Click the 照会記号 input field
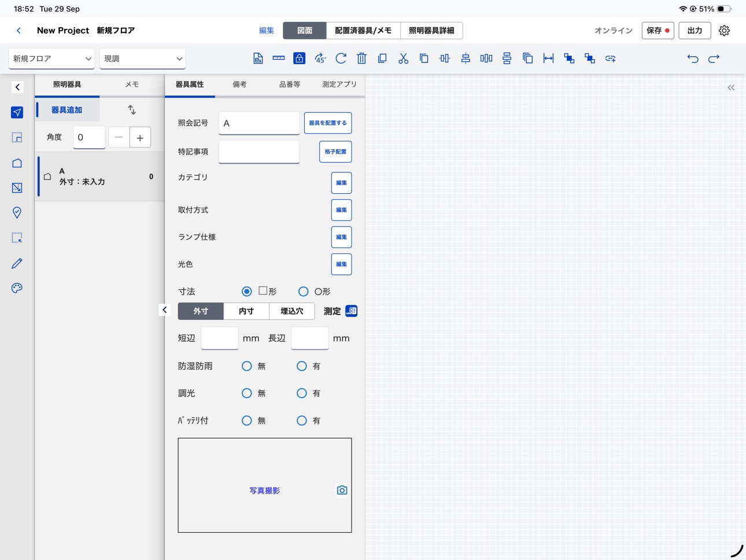Image resolution: width=746 pixels, height=560 pixels. [259, 123]
